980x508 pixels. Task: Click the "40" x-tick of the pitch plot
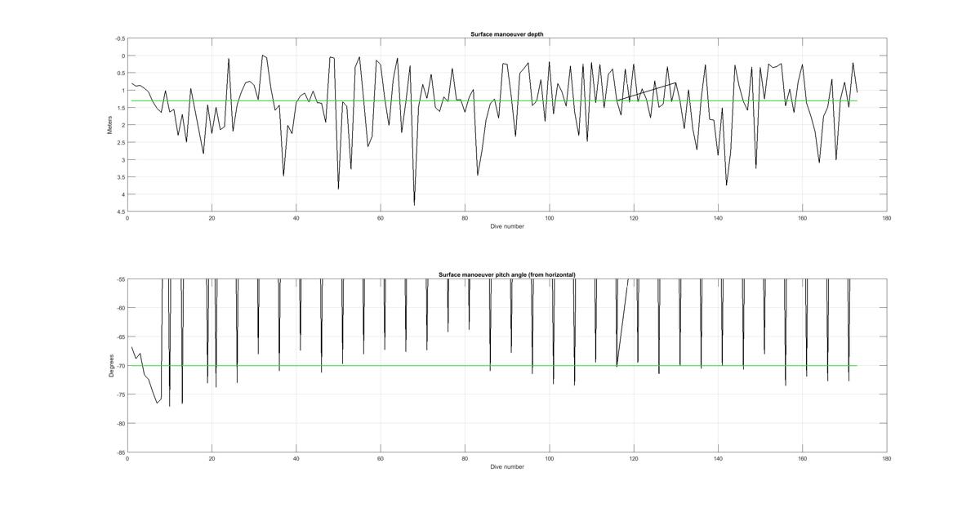[296, 458]
